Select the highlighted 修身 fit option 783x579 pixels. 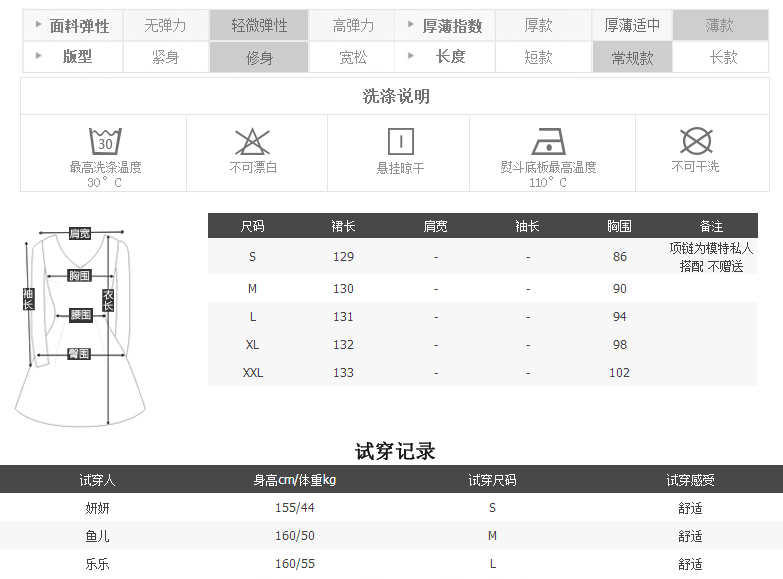(259, 57)
